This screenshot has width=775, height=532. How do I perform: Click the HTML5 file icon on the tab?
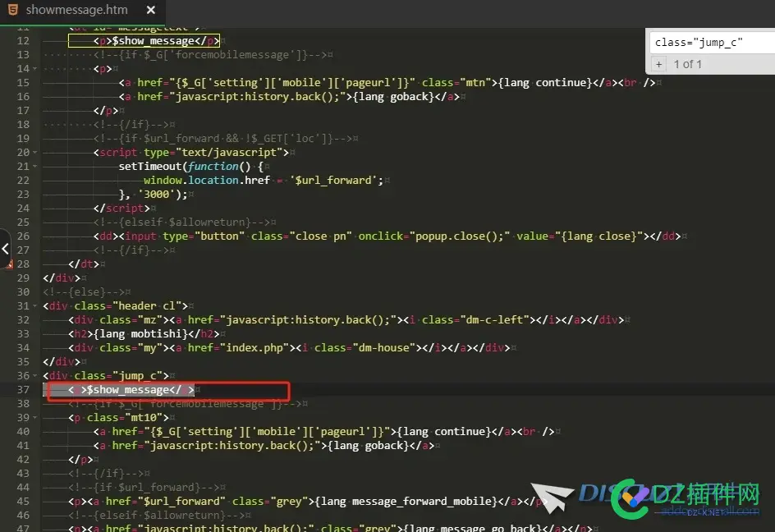pos(12,11)
